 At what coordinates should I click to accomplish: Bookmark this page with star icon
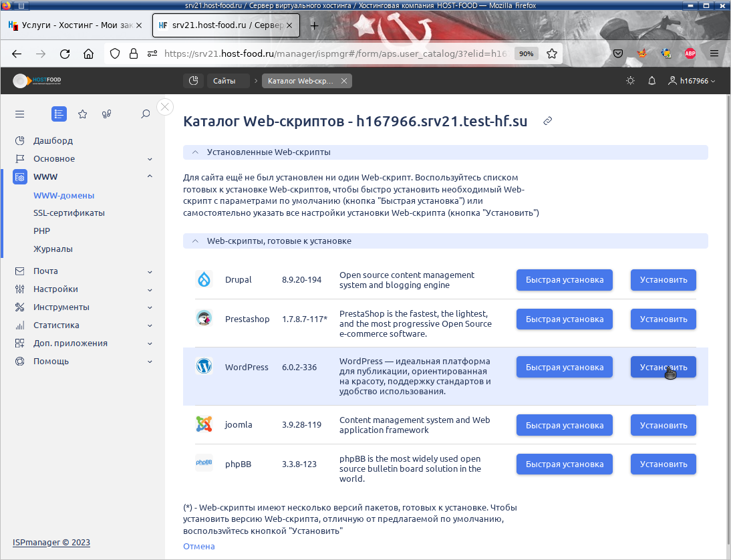click(x=552, y=53)
